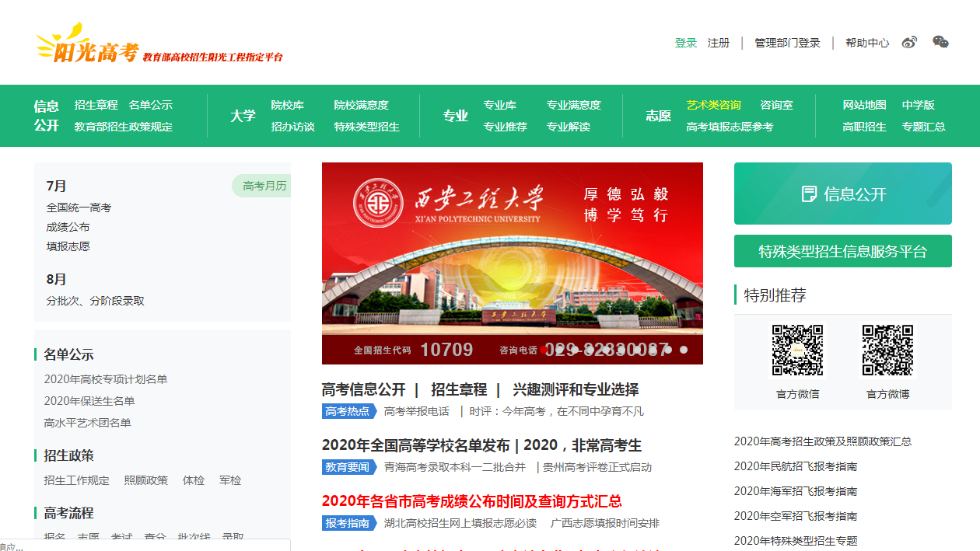Image resolution: width=980 pixels, height=551 pixels.
Task: Open 特殊类型招生 nav item
Action: (x=367, y=127)
